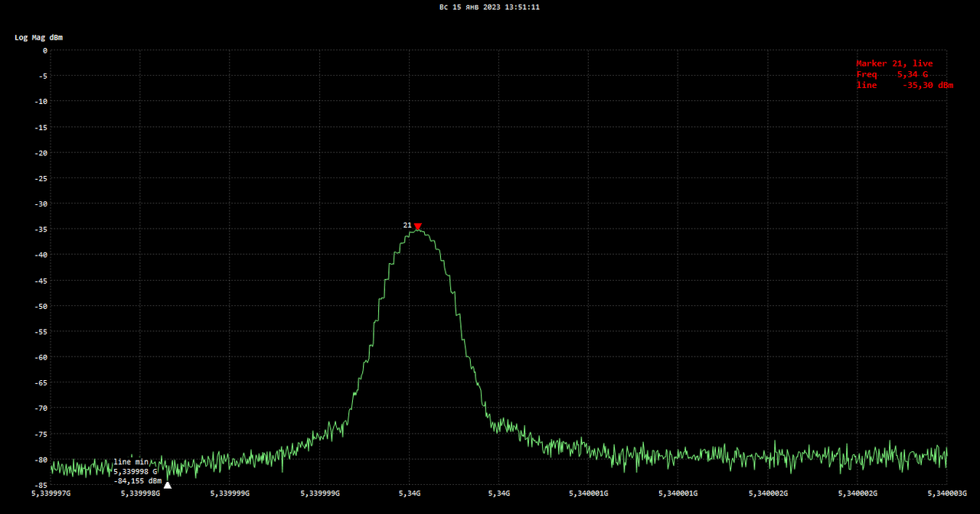The width and height of the screenshot is (980, 514).
Task: Click the "-35" y-axis label
Action: (x=41, y=229)
